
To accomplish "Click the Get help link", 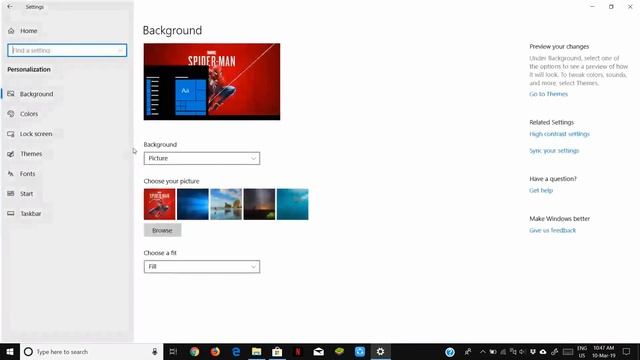I will [541, 190].
